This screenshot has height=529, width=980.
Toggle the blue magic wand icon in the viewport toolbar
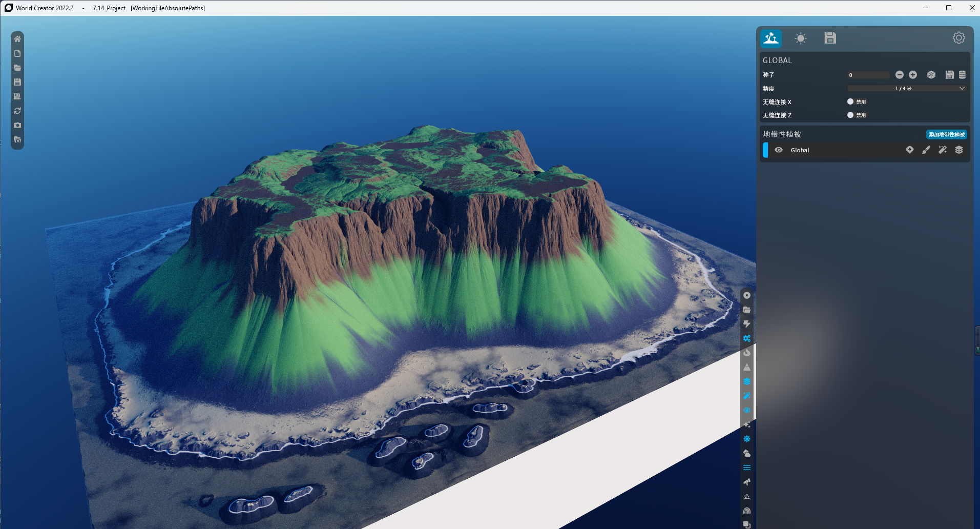(747, 396)
